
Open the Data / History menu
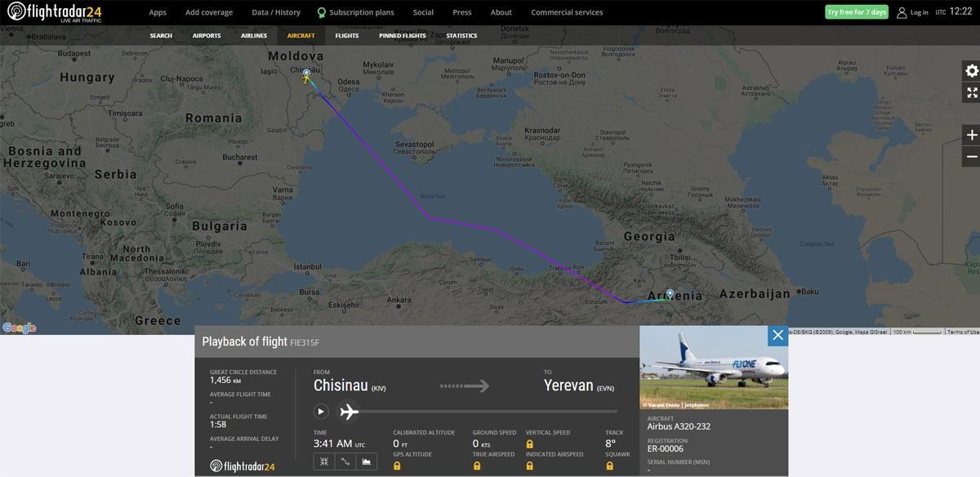pyautogui.click(x=276, y=12)
